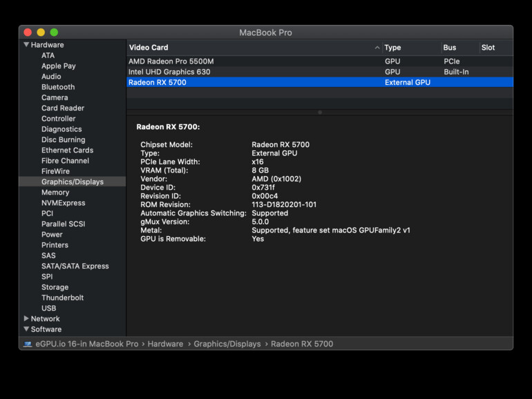532x399 pixels.
Task: Select Graphics/Displays in the sidebar
Action: pos(73,182)
